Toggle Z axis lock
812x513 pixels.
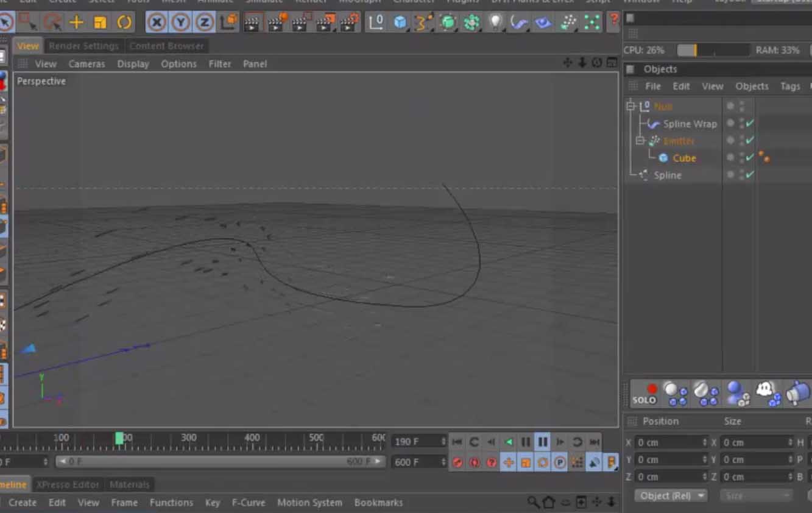204,23
